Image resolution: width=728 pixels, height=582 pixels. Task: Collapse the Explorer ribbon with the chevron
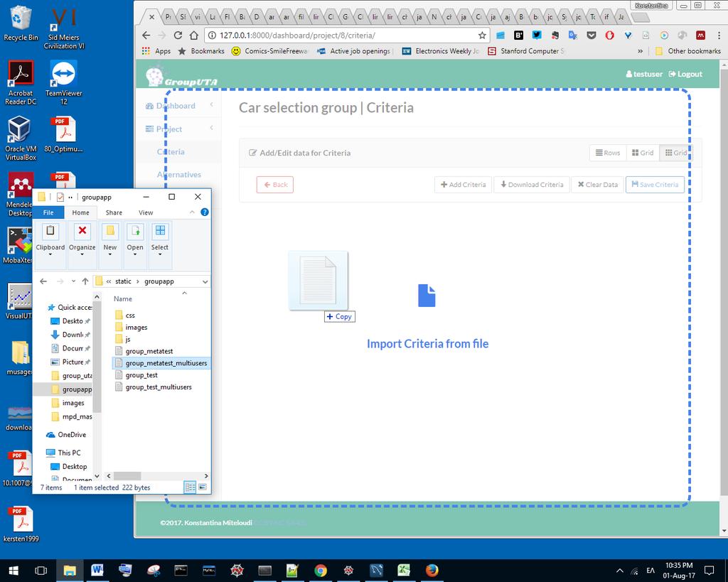pyautogui.click(x=192, y=212)
